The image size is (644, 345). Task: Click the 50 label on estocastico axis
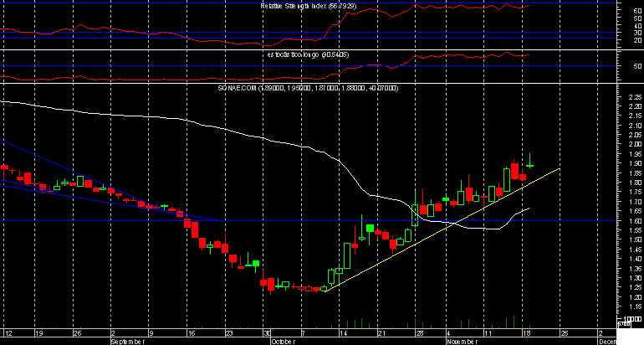coord(638,66)
